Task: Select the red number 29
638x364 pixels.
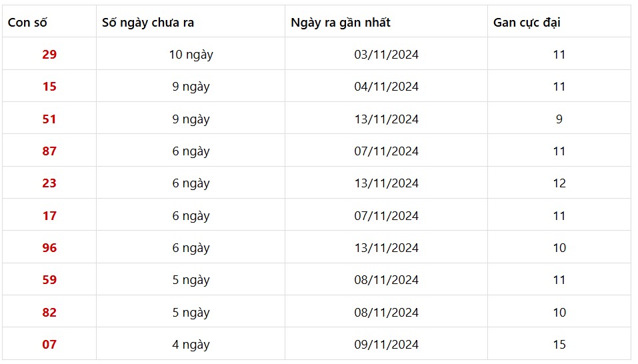Action: (49, 55)
